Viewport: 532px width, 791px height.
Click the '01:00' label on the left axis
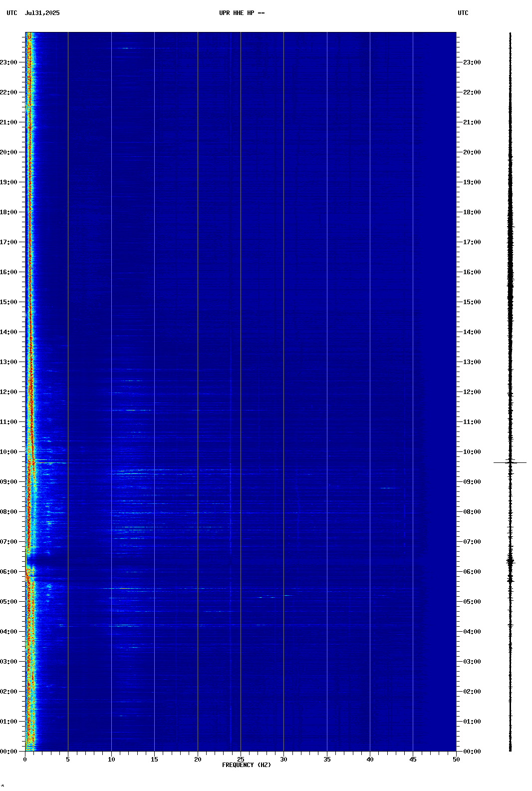click(x=9, y=722)
